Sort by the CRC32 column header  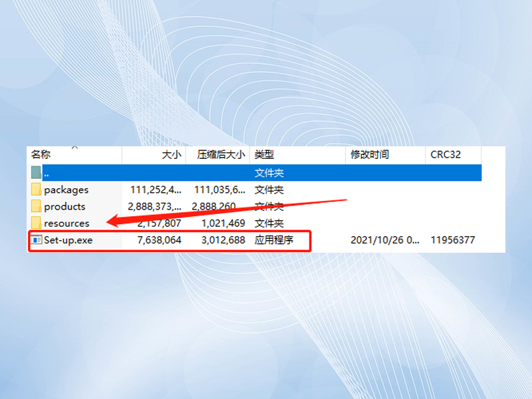[x=446, y=155]
